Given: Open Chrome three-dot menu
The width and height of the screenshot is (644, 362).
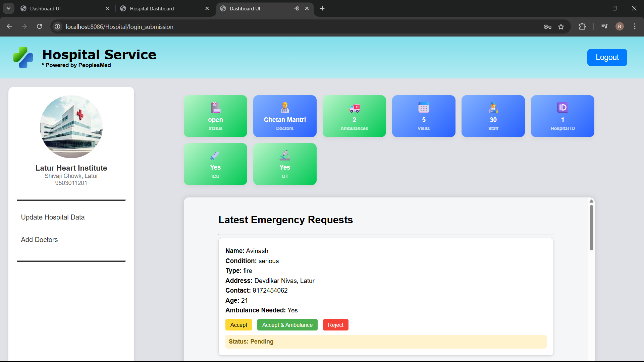Looking at the screenshot, I should click(x=635, y=26).
